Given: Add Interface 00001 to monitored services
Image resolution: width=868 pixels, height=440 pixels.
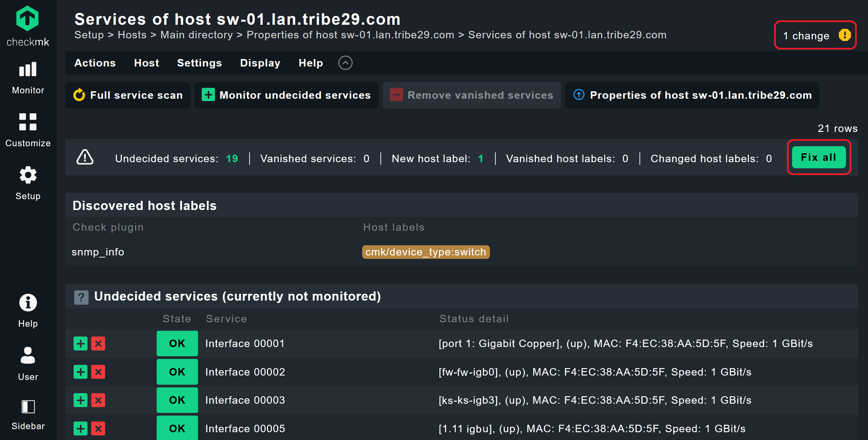Looking at the screenshot, I should coord(80,343).
